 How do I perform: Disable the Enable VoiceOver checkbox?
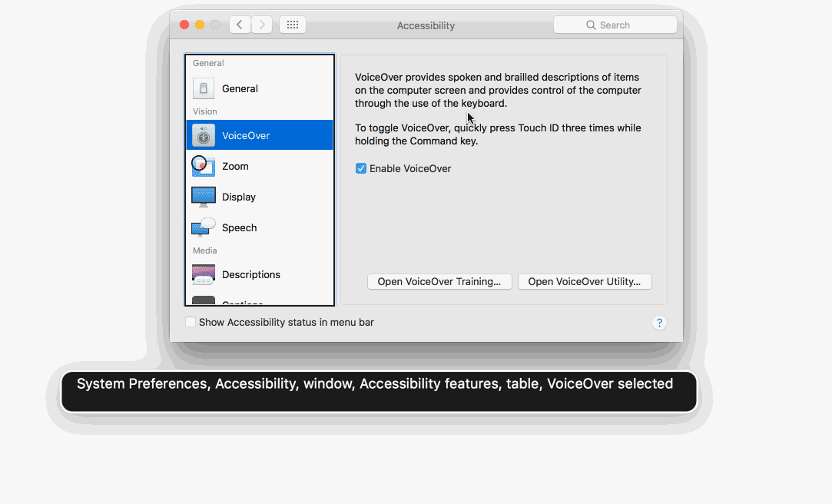click(361, 168)
